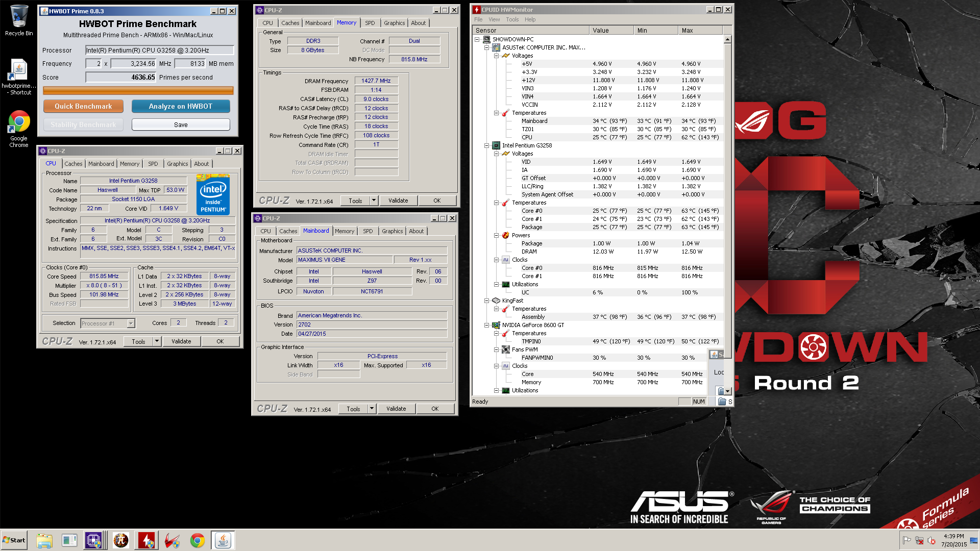
Task: Open File Explorer from the taskbar
Action: [x=44, y=540]
